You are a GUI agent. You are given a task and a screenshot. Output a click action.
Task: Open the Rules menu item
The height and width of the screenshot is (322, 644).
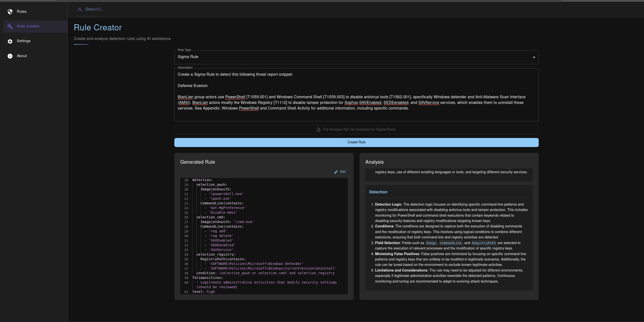[22, 12]
